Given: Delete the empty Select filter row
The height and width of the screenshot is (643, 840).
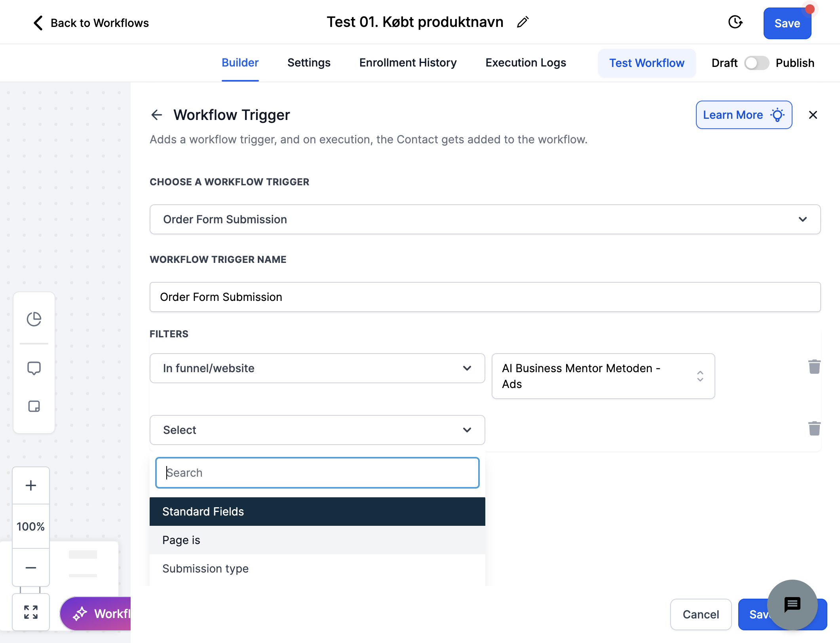Looking at the screenshot, I should tap(814, 428).
